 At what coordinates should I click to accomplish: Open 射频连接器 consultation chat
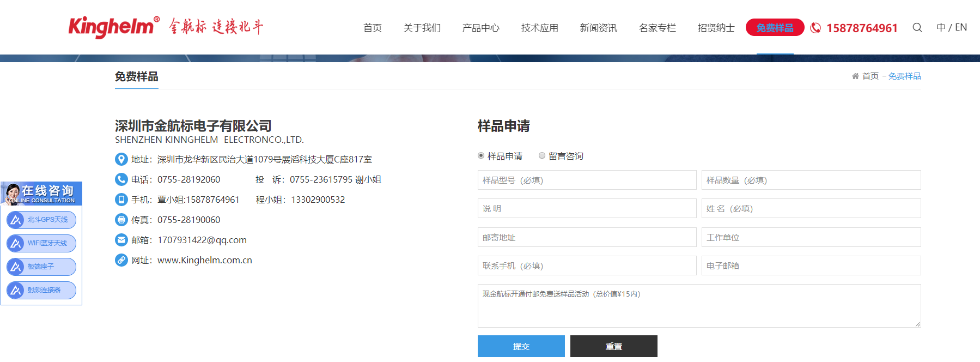pyautogui.click(x=41, y=290)
